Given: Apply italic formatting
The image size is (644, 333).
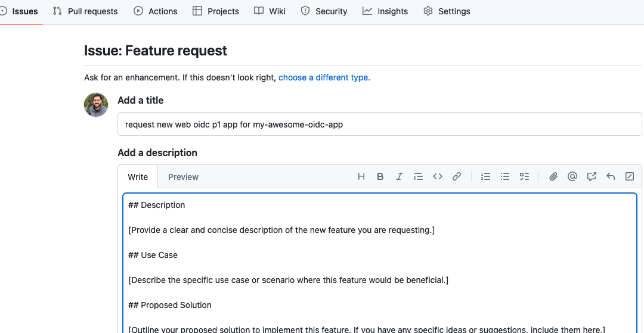Looking at the screenshot, I should (399, 177).
